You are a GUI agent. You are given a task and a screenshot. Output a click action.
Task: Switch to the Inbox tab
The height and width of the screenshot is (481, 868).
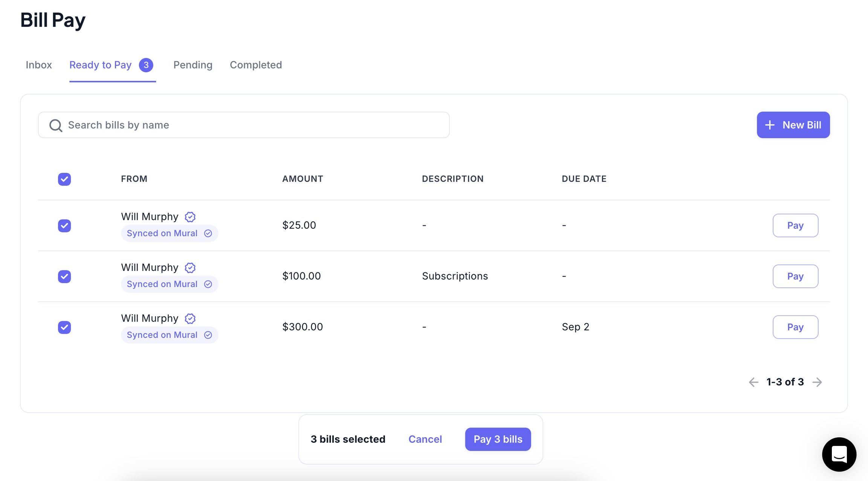39,65
